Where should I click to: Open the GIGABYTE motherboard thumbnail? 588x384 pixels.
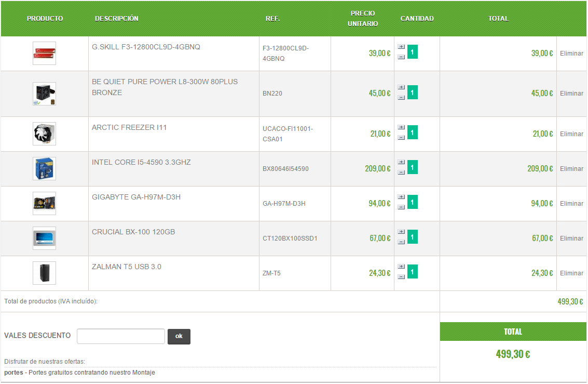44,204
